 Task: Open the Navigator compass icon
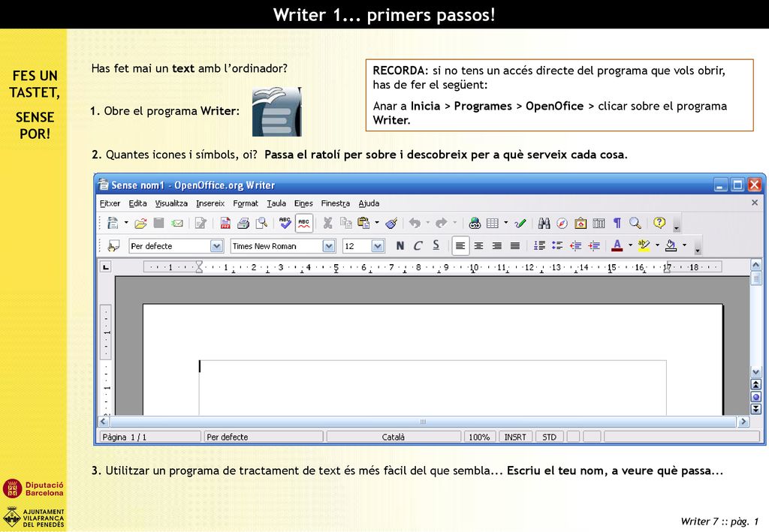click(x=562, y=224)
